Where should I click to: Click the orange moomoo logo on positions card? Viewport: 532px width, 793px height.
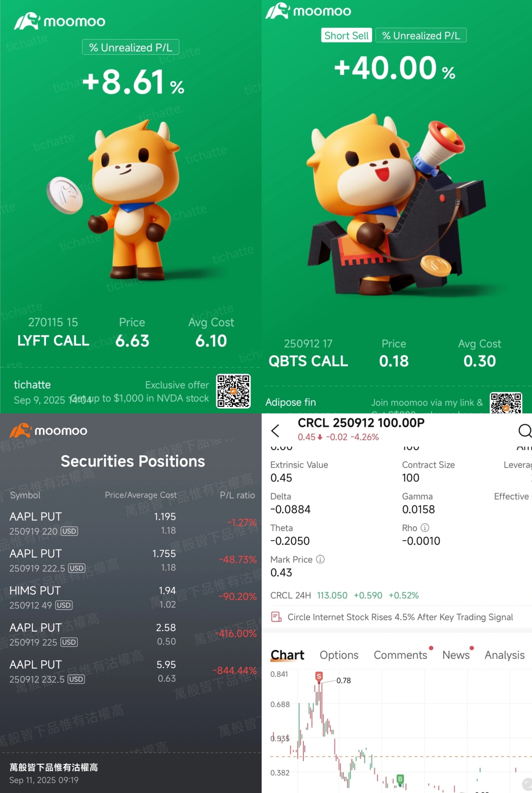pyautogui.click(x=21, y=430)
